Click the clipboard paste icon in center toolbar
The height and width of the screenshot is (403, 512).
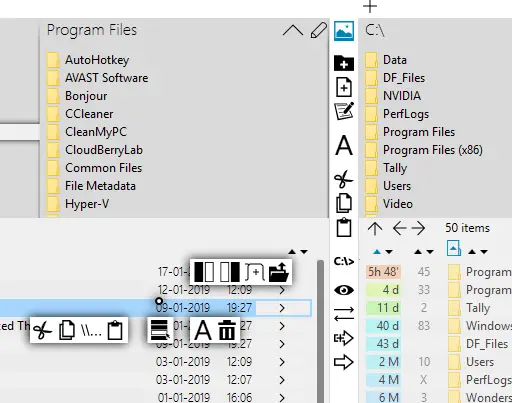click(344, 227)
